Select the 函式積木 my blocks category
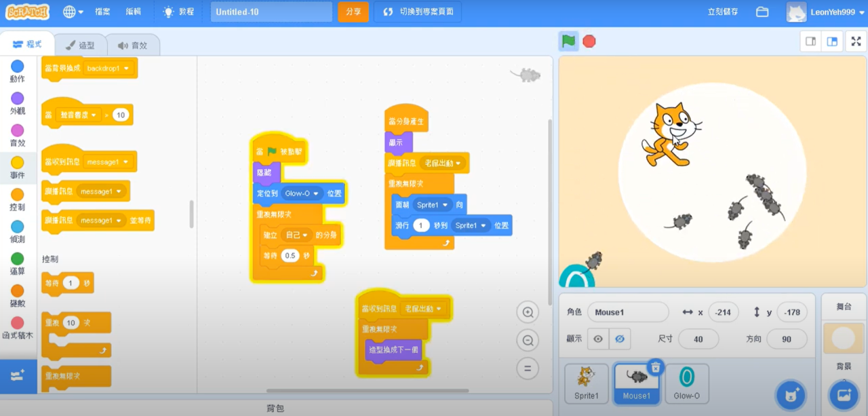The width and height of the screenshot is (868, 416). [18, 328]
